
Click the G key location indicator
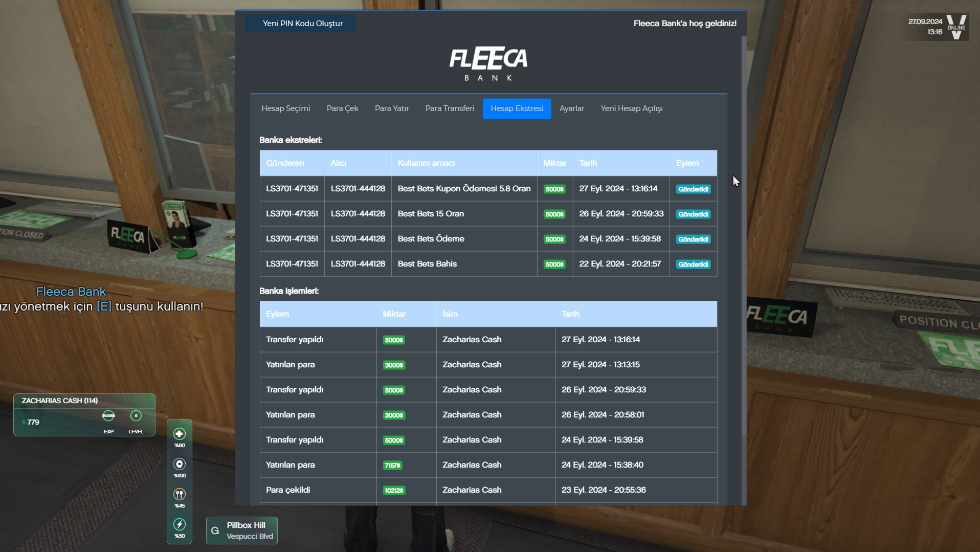tap(215, 531)
